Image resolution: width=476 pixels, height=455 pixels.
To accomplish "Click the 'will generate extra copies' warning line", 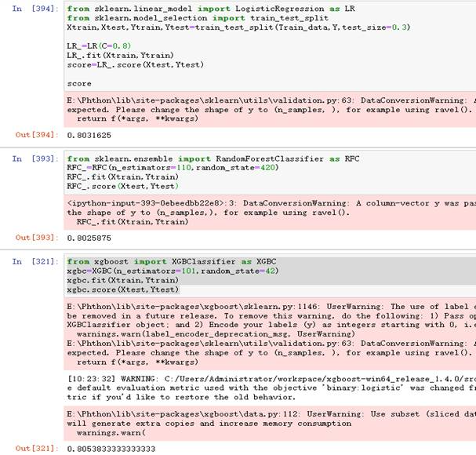I will (x=209, y=424).
